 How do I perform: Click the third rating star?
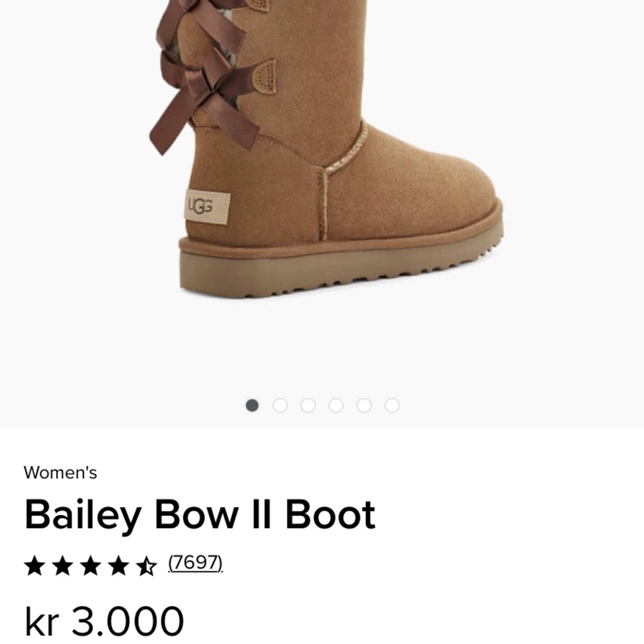(x=91, y=566)
